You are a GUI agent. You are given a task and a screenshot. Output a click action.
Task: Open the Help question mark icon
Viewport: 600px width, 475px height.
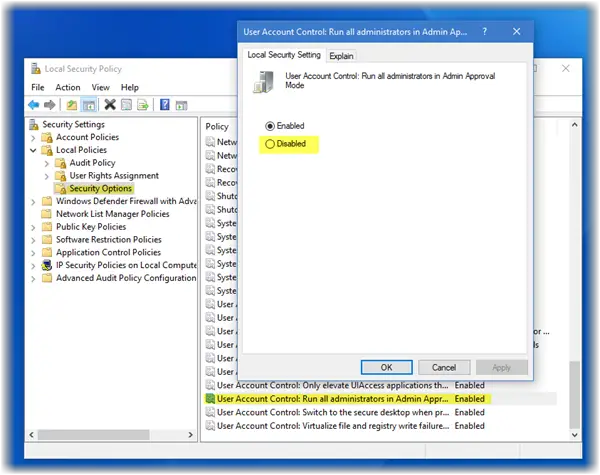(x=165, y=104)
